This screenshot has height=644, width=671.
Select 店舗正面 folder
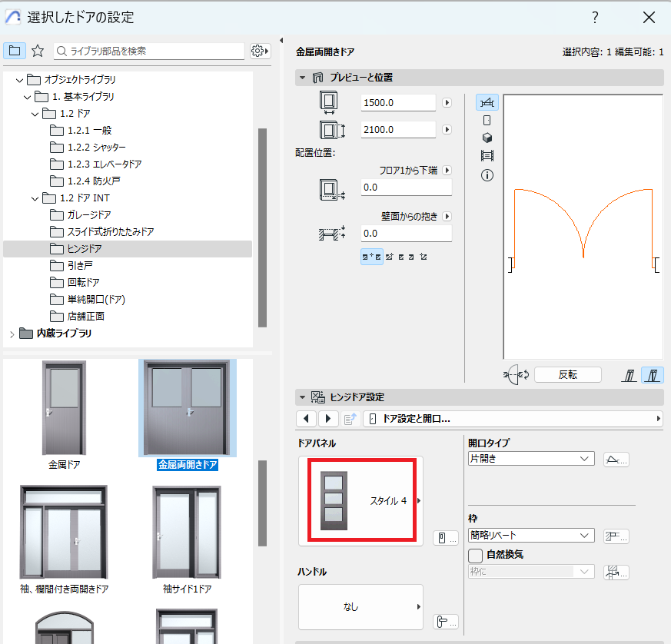(x=77, y=316)
